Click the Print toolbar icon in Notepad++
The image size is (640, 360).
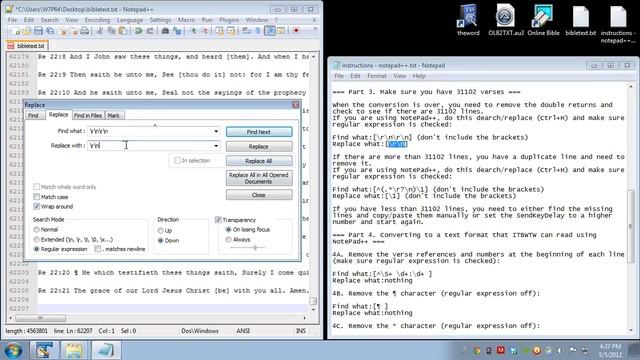(84, 31)
